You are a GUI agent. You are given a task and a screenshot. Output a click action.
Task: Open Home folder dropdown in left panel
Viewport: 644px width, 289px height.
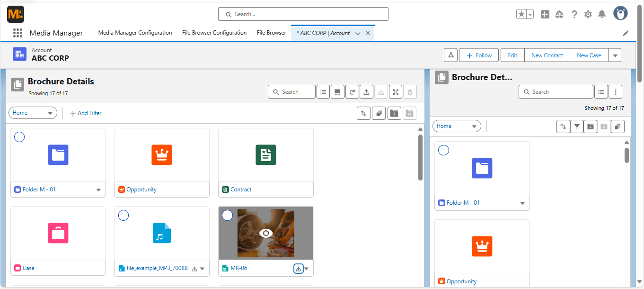point(33,113)
